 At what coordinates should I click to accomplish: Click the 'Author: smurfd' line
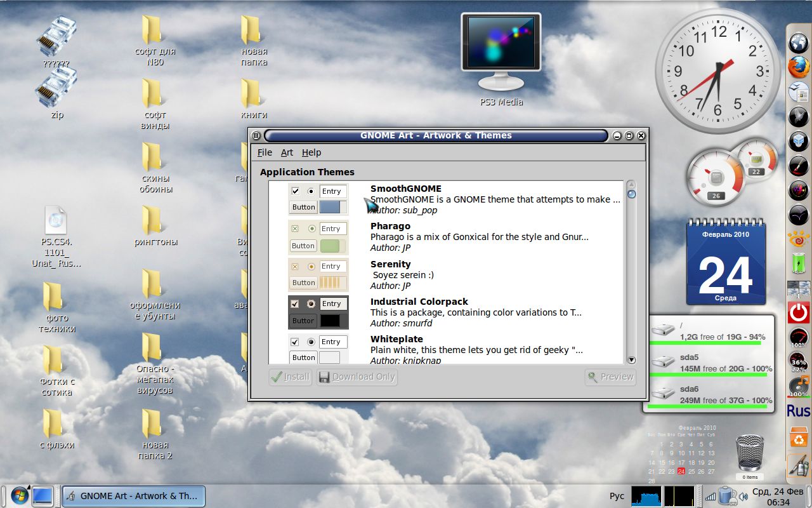(x=402, y=323)
